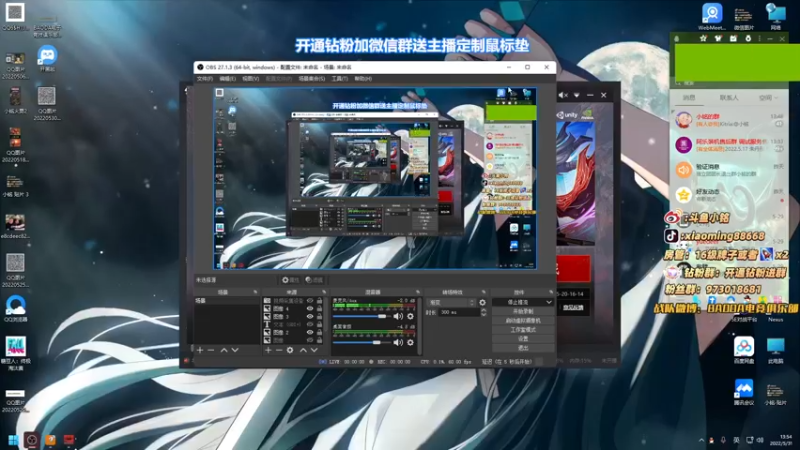This screenshot has width=800, height=450.
Task: Toggle visibility of the video capture device source
Action: coord(310,301)
